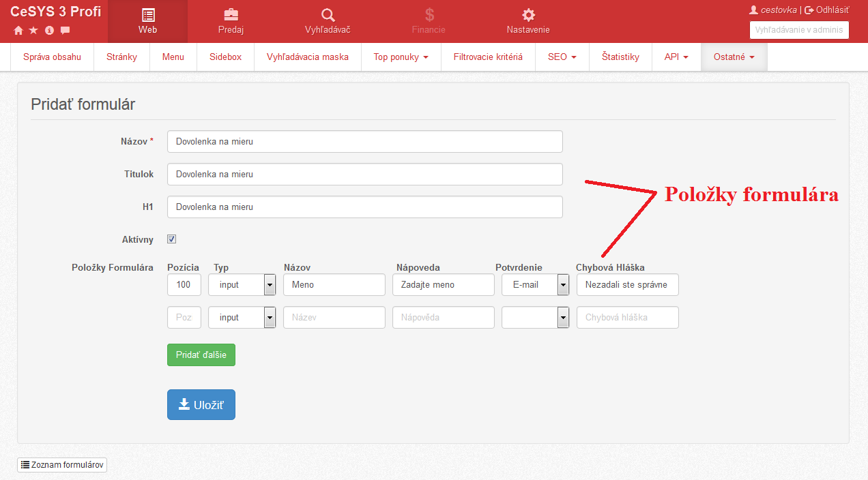868x480 pixels.
Task: Open the Typ dropdown in the empty row
Action: pos(242,318)
